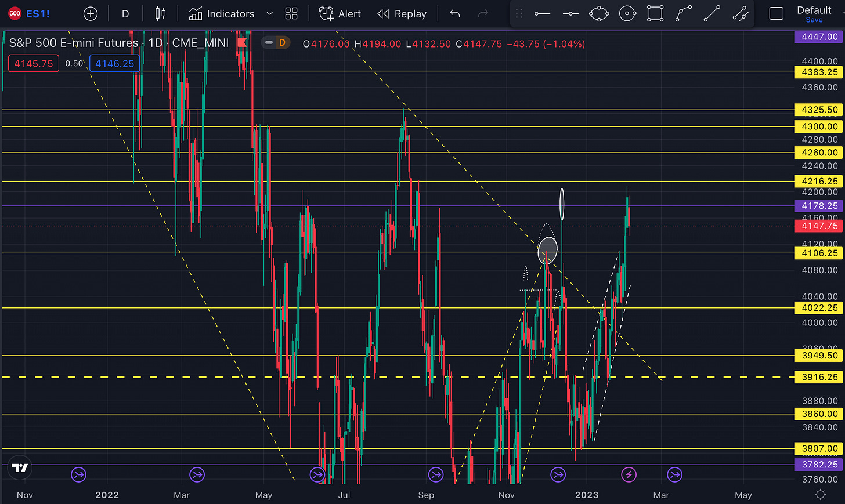The image size is (845, 504).
Task: Select the rectangle drawing tool
Action: (x=656, y=13)
